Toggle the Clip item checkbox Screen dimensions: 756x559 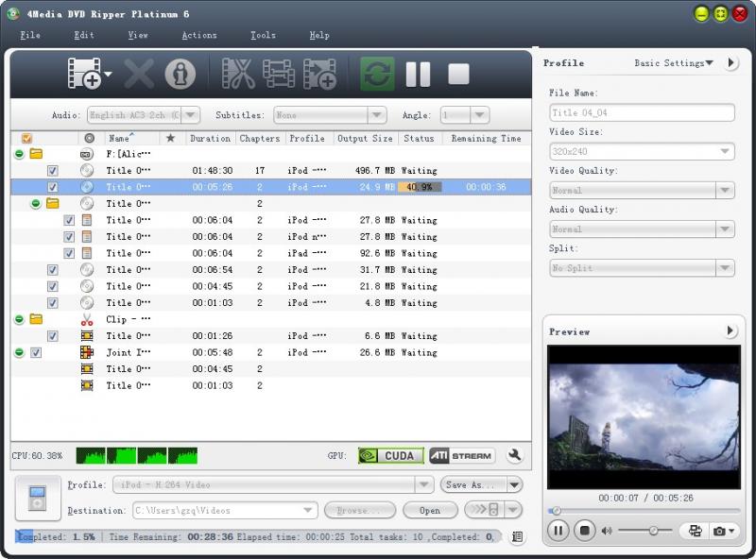point(53,336)
